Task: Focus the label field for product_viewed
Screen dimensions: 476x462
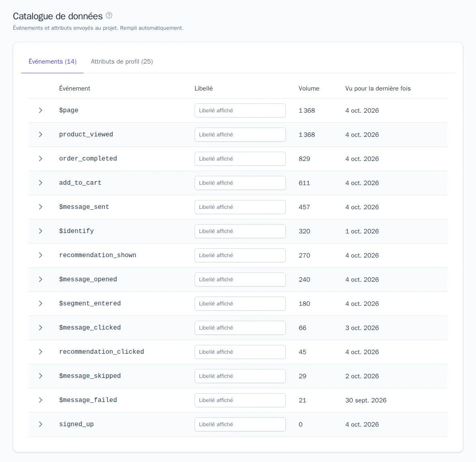Action: (x=240, y=134)
